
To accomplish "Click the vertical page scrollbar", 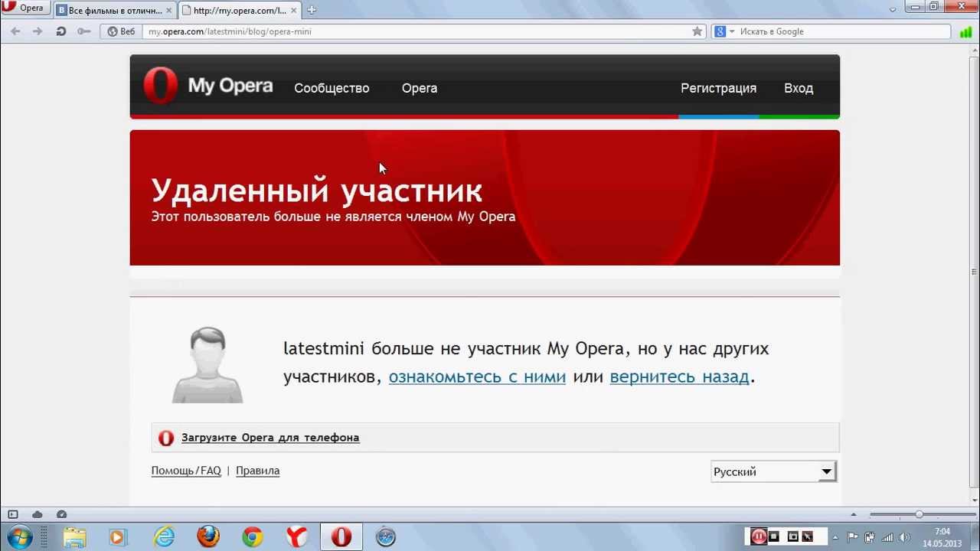I will click(x=974, y=272).
